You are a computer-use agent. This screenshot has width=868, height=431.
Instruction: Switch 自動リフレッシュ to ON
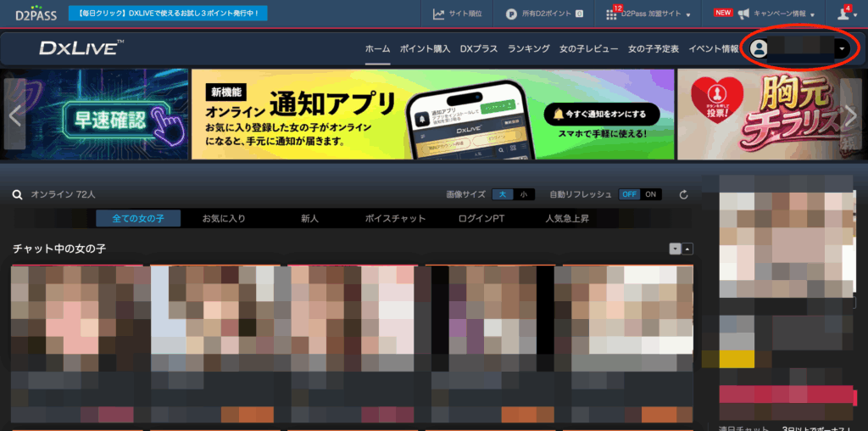(650, 194)
